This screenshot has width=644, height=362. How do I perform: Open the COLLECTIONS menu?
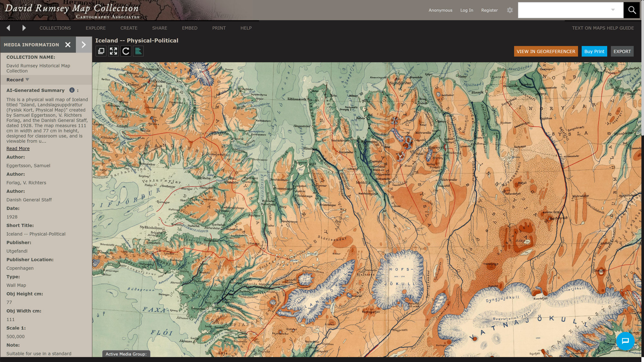[x=55, y=28]
